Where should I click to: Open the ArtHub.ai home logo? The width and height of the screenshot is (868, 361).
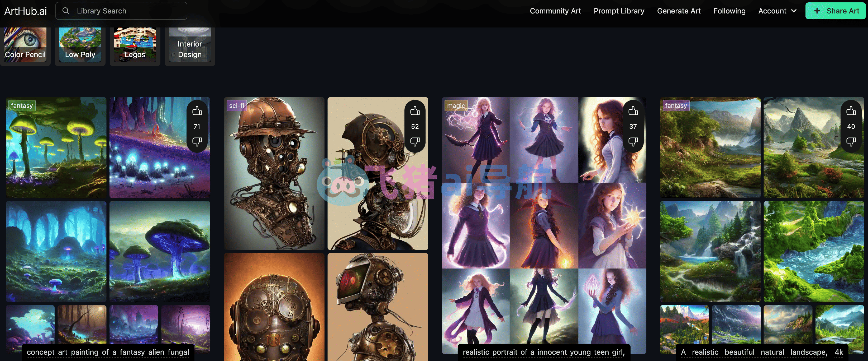pos(26,11)
